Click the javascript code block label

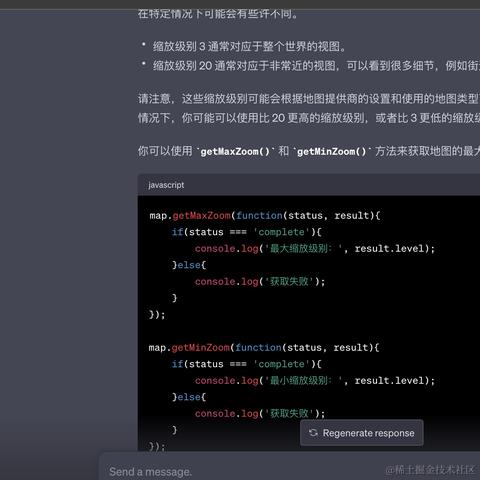tap(166, 185)
